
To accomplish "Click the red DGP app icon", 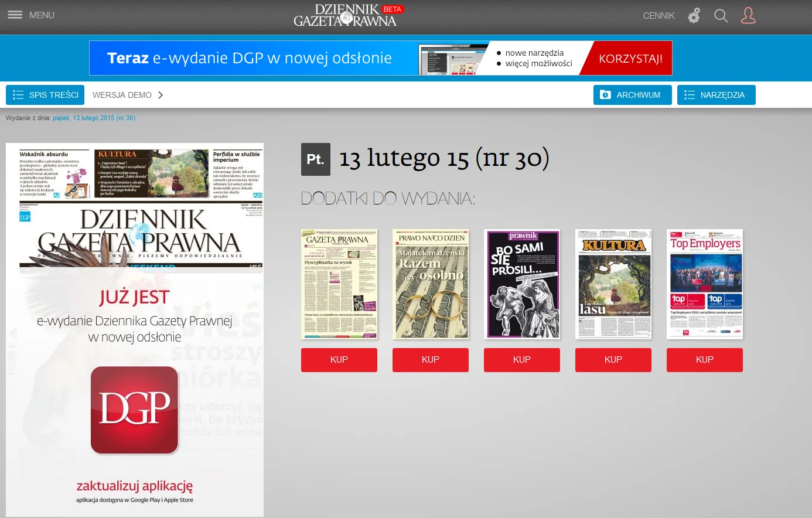I will tap(134, 410).
